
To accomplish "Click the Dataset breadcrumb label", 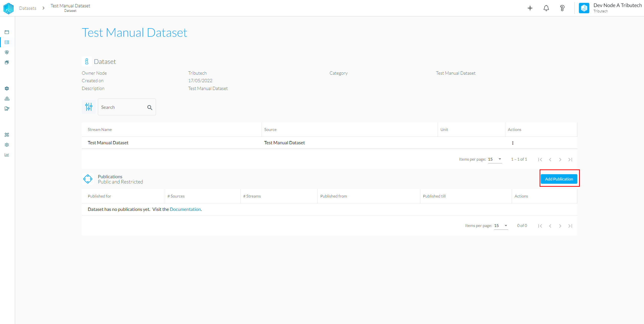I will (x=70, y=10).
